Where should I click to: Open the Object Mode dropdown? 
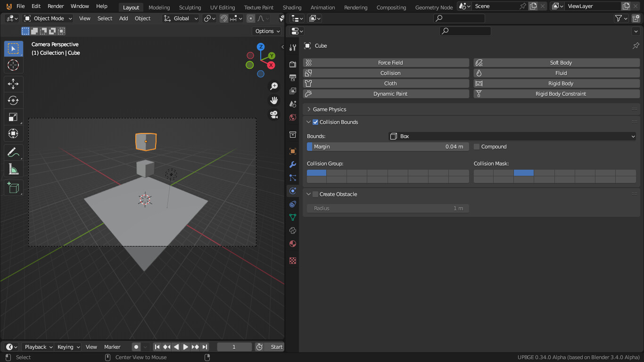(48, 18)
